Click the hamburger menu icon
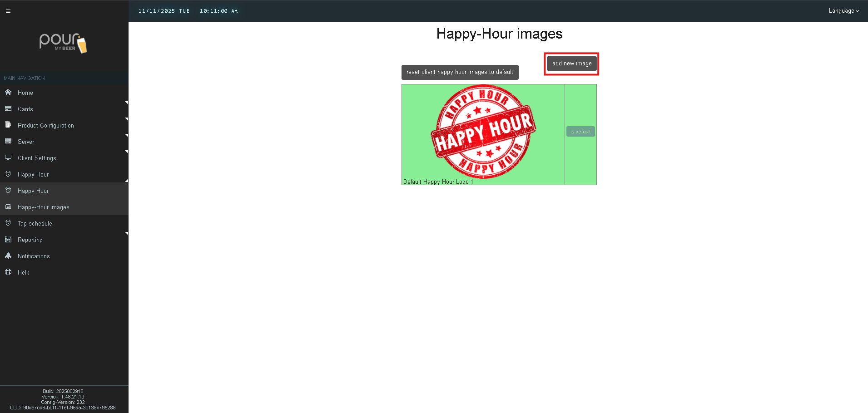Screen dimensions: 868x413 click(x=8, y=11)
